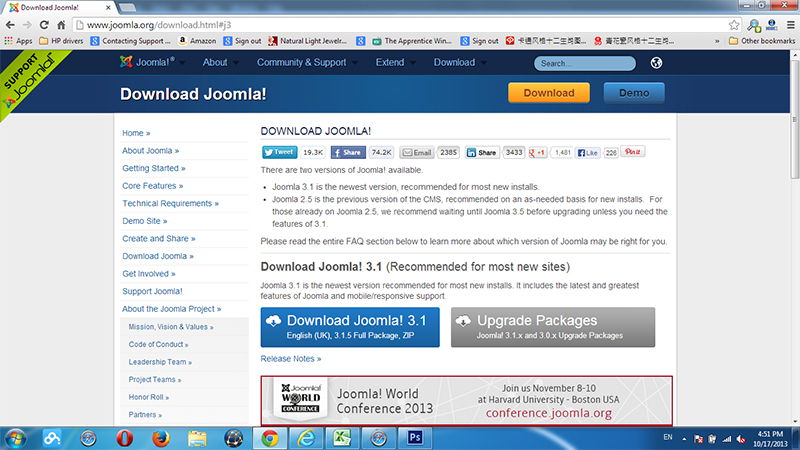Open Download Joomla sidebar link

coord(158,256)
